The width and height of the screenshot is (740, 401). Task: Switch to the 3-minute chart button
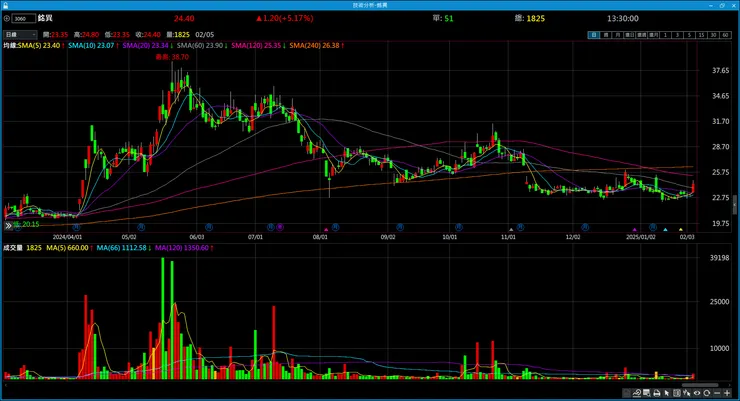point(677,35)
